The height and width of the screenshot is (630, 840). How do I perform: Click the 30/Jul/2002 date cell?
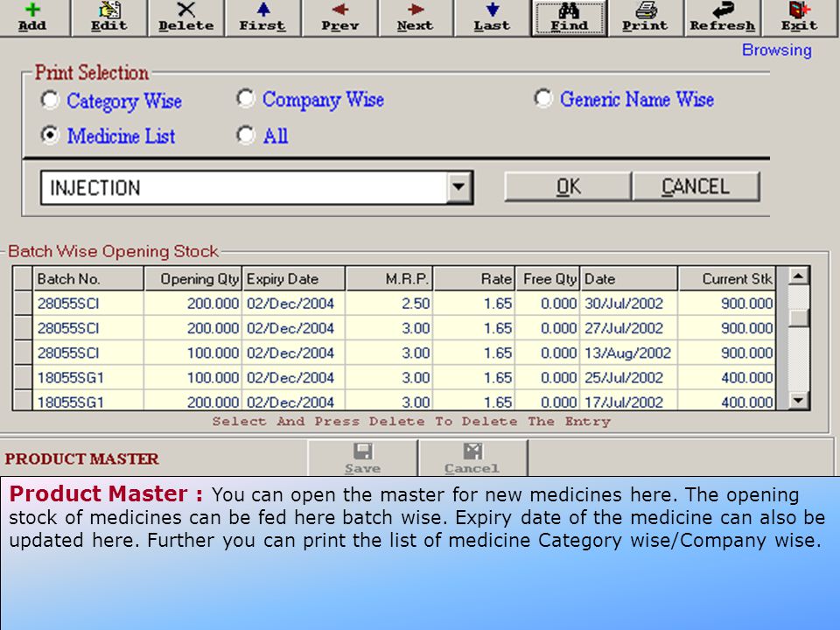tap(629, 304)
